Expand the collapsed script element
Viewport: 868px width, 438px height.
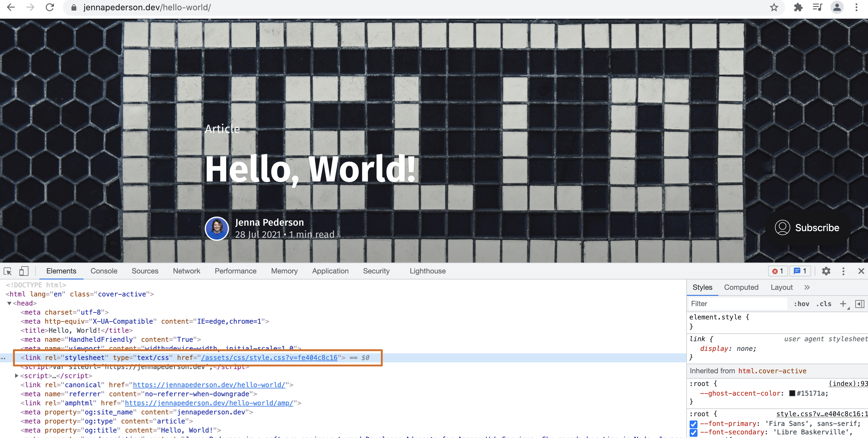17,376
